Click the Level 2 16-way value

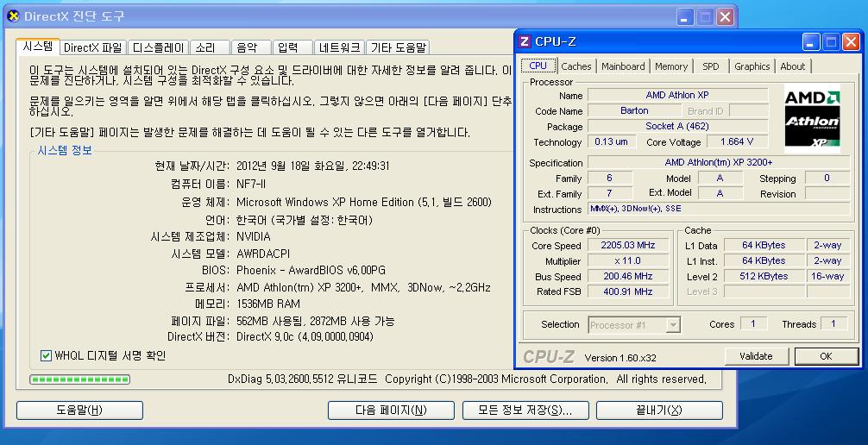click(x=827, y=276)
